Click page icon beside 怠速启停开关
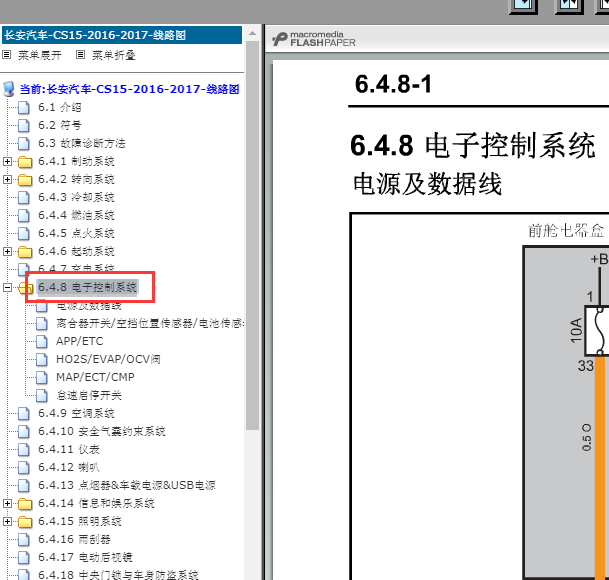Image resolution: width=609 pixels, height=580 pixels. click(x=42, y=395)
